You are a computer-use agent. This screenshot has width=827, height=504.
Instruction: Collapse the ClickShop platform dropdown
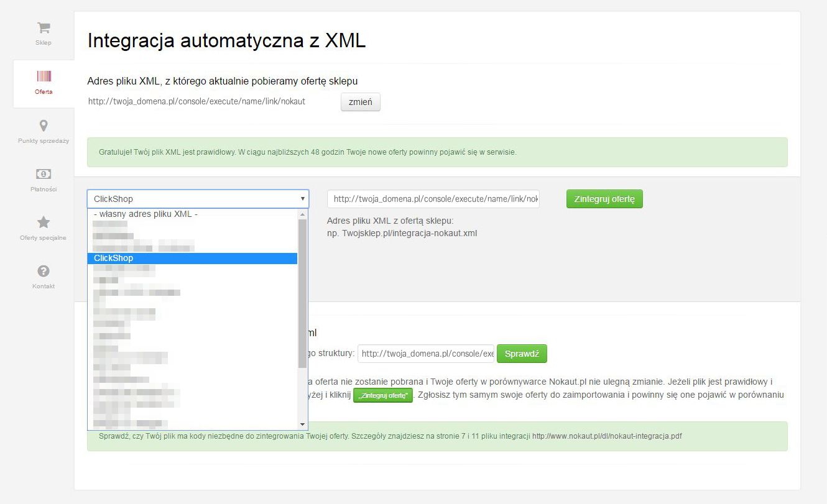coord(198,199)
